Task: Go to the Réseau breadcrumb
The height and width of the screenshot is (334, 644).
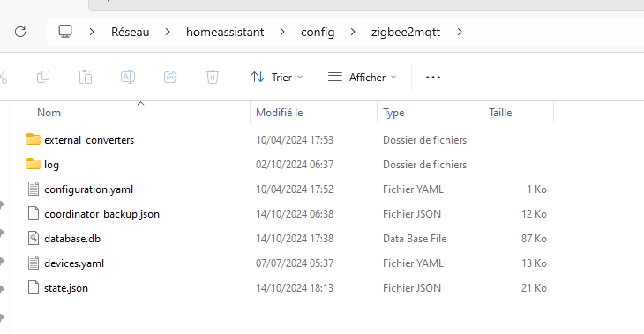Action: pyautogui.click(x=131, y=32)
